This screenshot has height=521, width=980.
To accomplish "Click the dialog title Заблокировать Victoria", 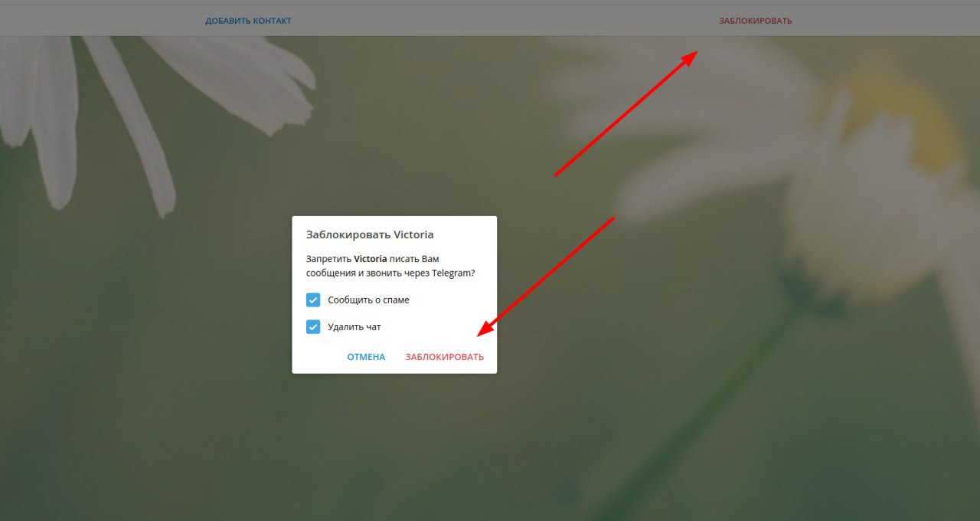I will (x=370, y=234).
